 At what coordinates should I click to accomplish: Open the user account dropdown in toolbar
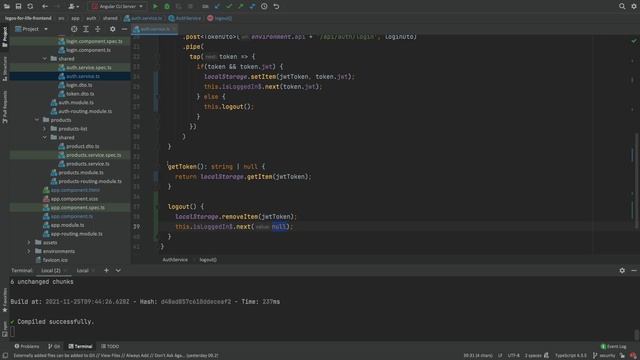(x=73, y=6)
